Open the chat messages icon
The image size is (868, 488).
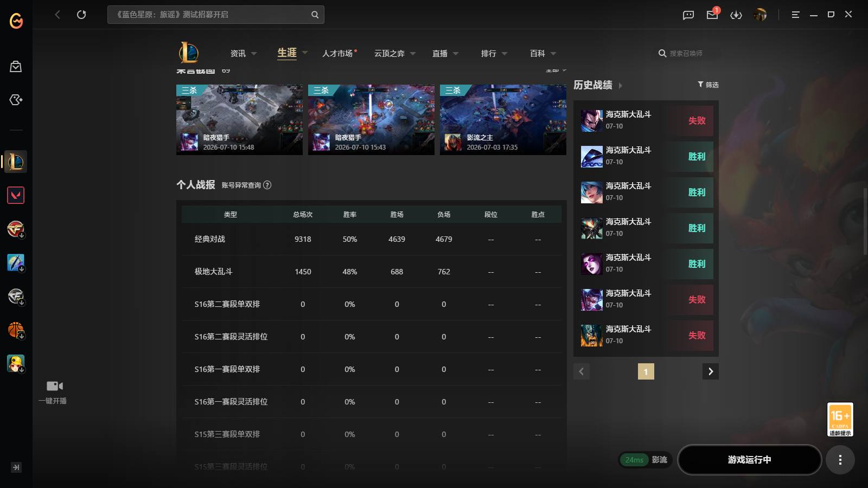[x=688, y=15]
